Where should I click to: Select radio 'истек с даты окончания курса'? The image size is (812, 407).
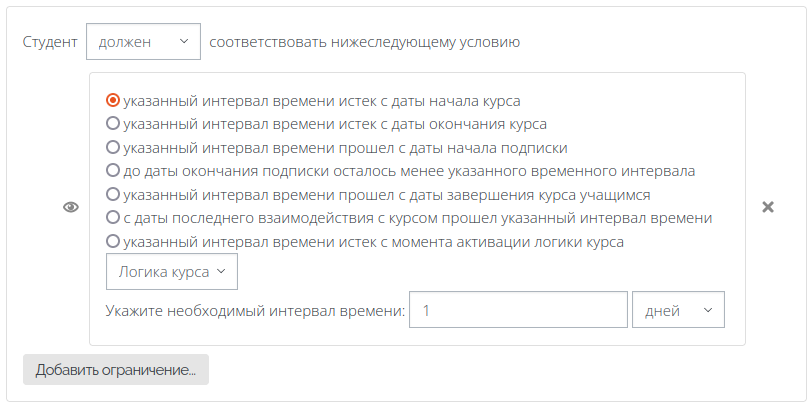click(x=113, y=123)
